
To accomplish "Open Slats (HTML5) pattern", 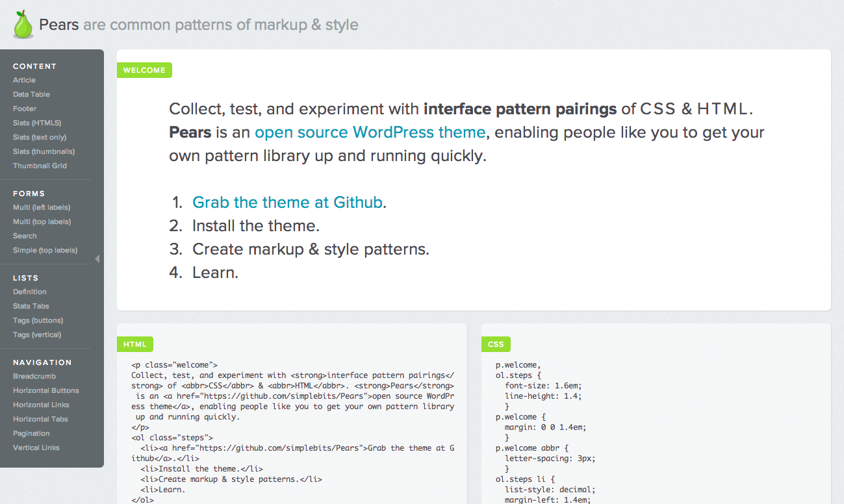I will (x=37, y=123).
